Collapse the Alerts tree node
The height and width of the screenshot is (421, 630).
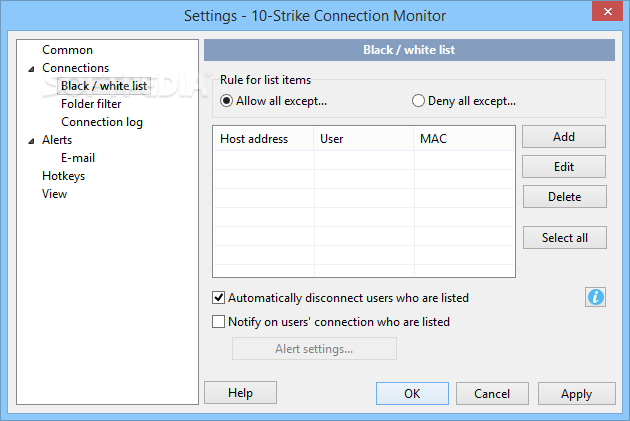(x=31, y=141)
